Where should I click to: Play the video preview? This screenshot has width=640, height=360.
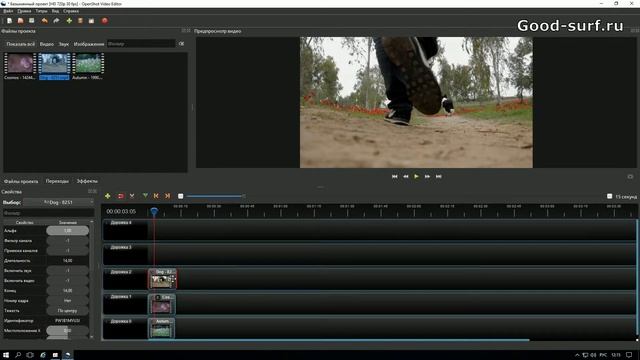pyautogui.click(x=416, y=177)
